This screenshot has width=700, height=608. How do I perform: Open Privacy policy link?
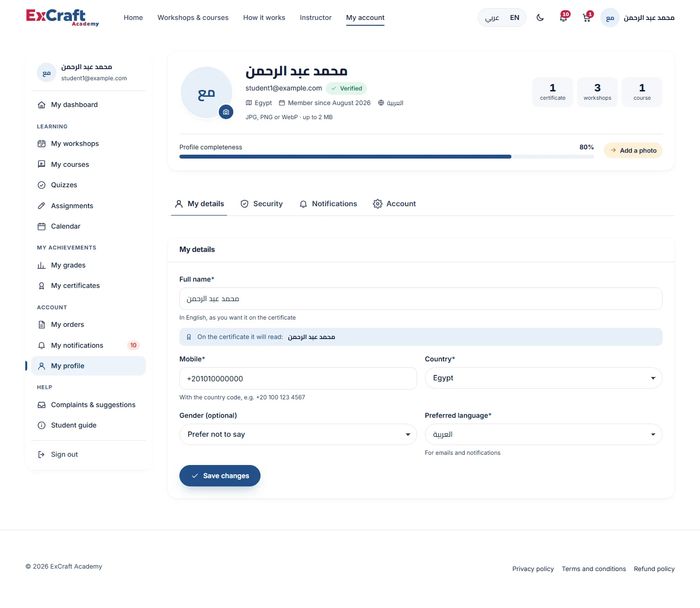533,569
